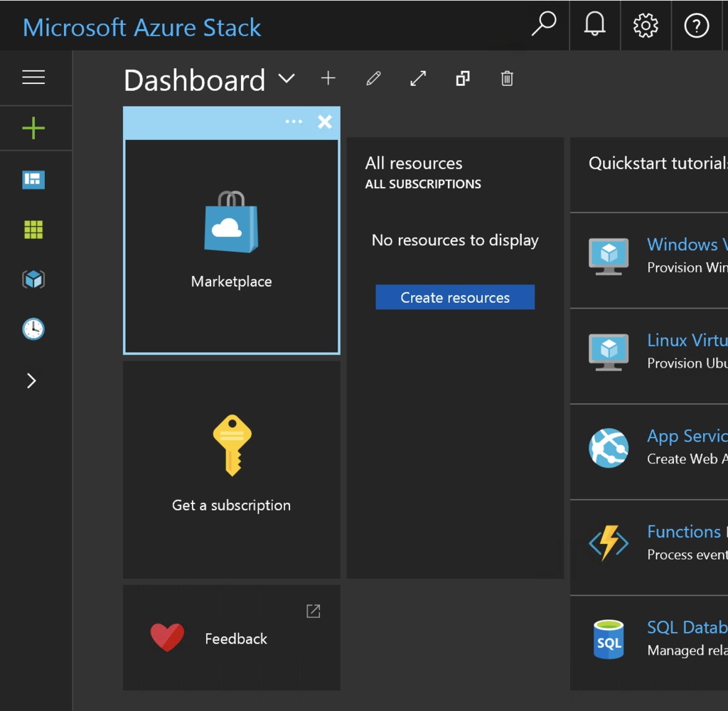Click the Create resources button
Screen dimensions: 728x711
coord(455,298)
